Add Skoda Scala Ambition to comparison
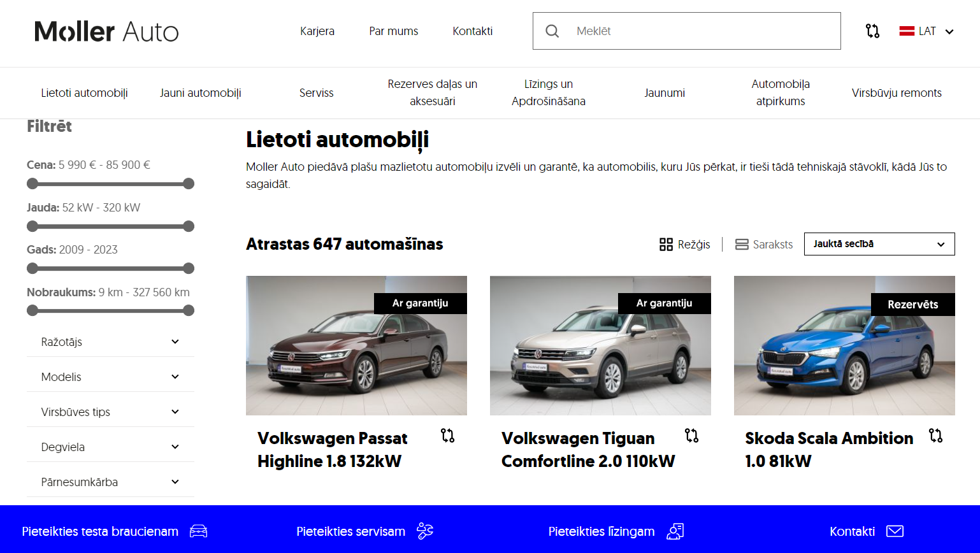980x553 pixels. pos(935,436)
